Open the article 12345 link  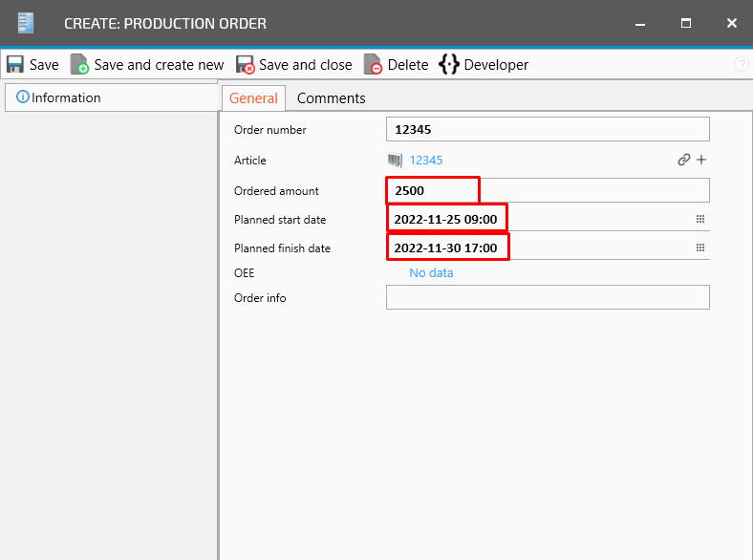pyautogui.click(x=426, y=161)
